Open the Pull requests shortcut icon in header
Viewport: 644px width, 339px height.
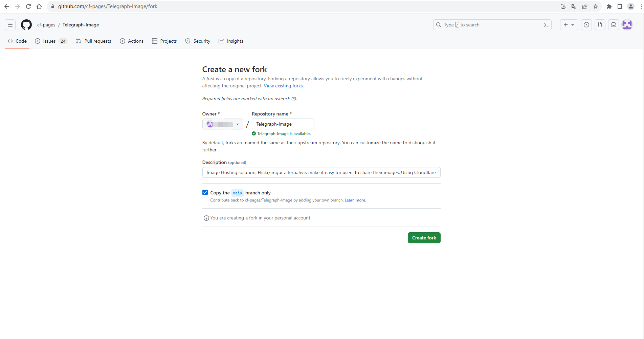[600, 25]
